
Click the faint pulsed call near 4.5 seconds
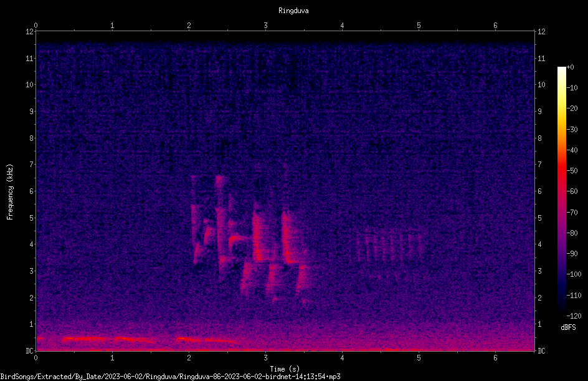click(x=389, y=248)
